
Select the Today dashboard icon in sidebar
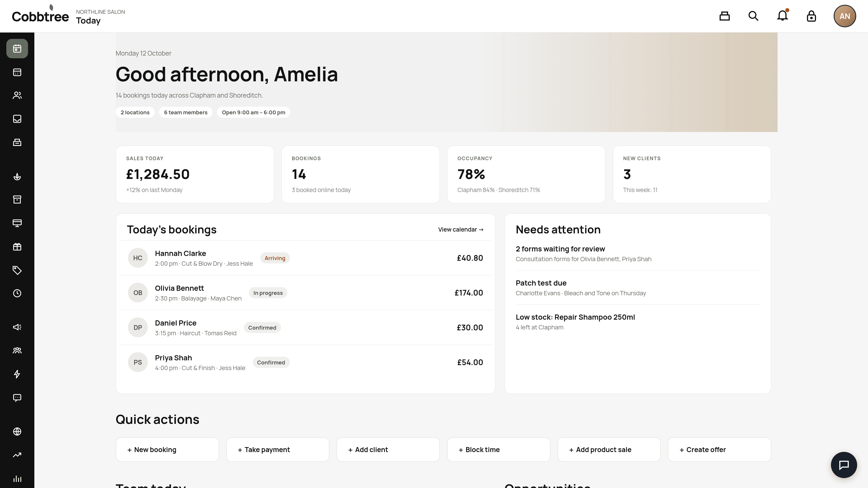[x=17, y=49]
